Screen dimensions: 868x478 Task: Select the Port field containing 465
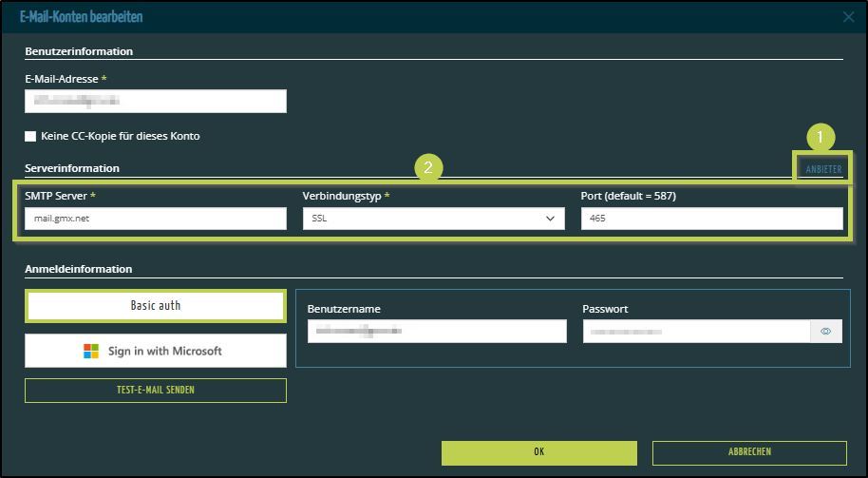710,219
